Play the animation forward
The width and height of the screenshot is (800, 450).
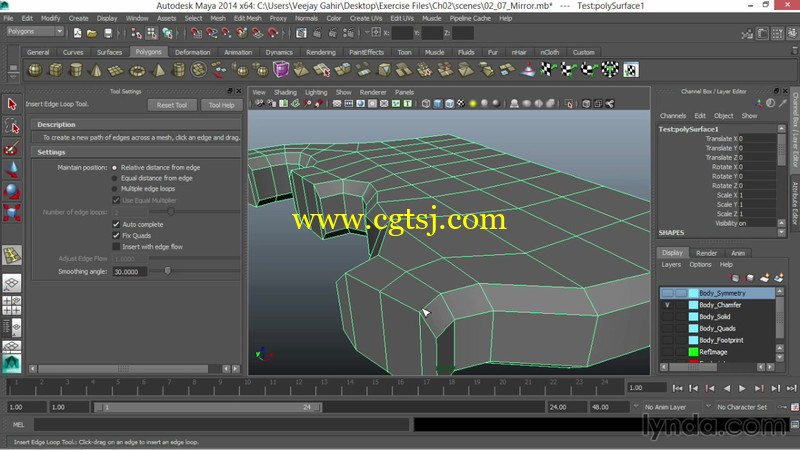[742, 388]
